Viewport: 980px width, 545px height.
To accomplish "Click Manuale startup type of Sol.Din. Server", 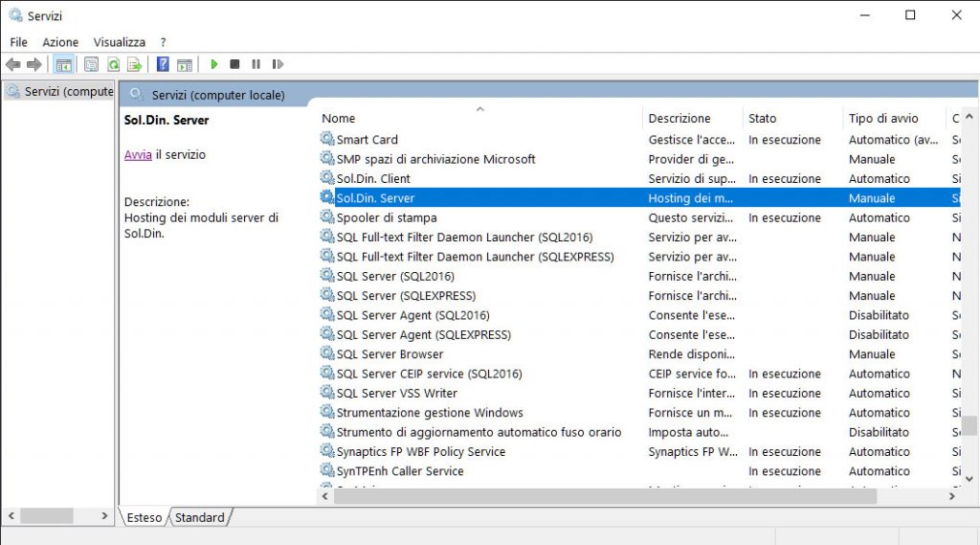I will click(872, 198).
